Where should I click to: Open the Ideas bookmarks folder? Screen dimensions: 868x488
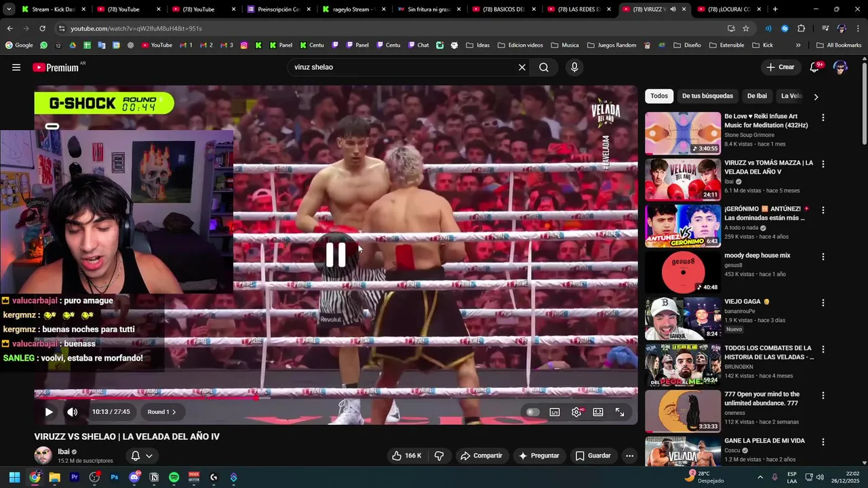pyautogui.click(x=477, y=45)
